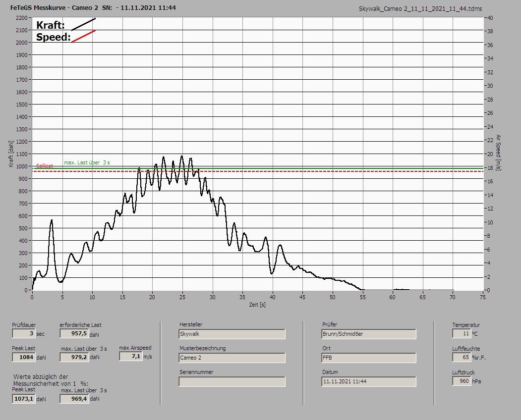Click the red Speed legend line sample
This screenshot has height=420, width=521.
pyautogui.click(x=83, y=36)
